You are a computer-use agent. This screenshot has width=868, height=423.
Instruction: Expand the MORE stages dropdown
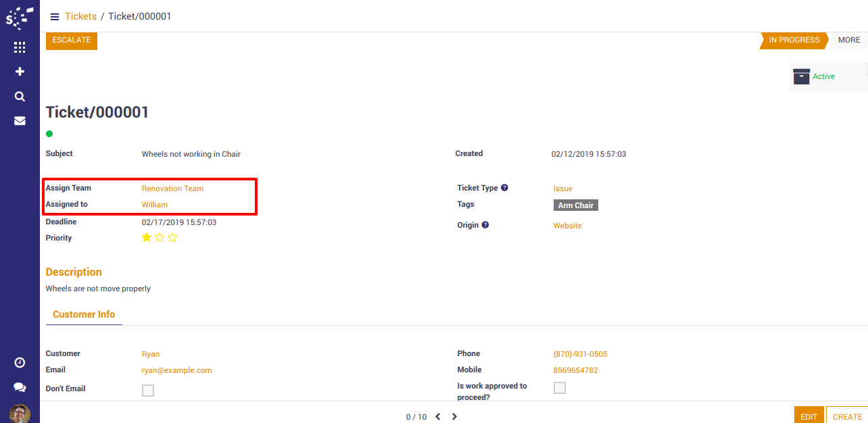tap(848, 40)
